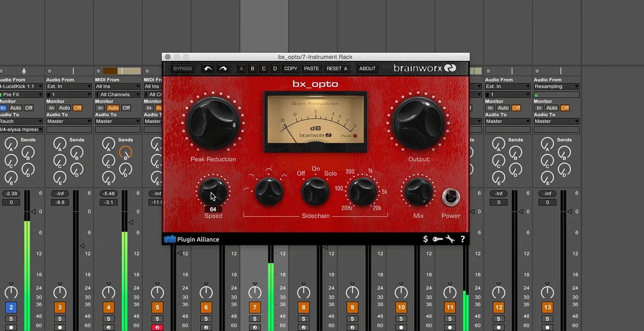
Task: Select preset slot A
Action: tap(241, 69)
